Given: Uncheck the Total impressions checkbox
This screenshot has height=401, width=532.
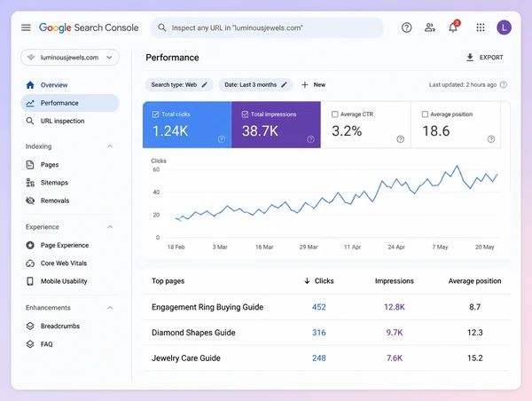Looking at the screenshot, I should point(245,114).
